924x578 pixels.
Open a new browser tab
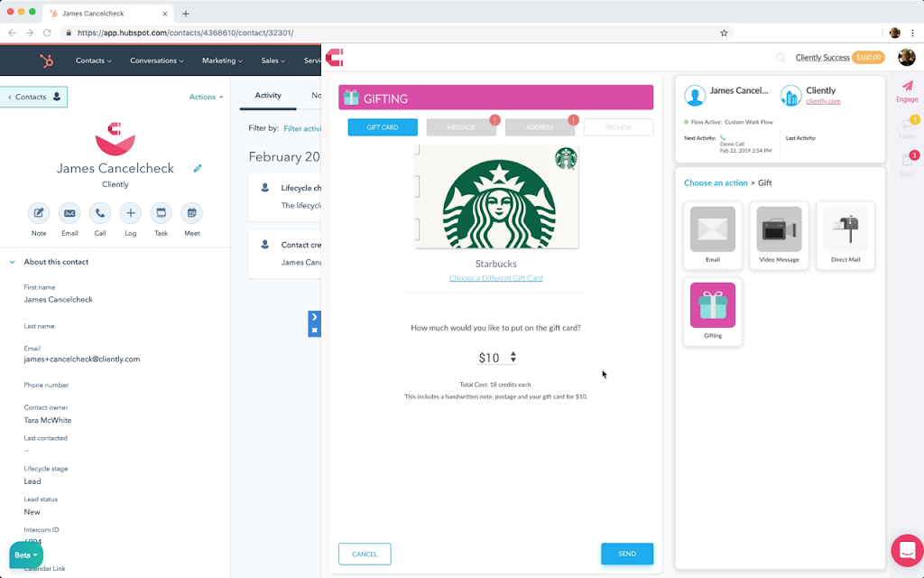(x=186, y=14)
